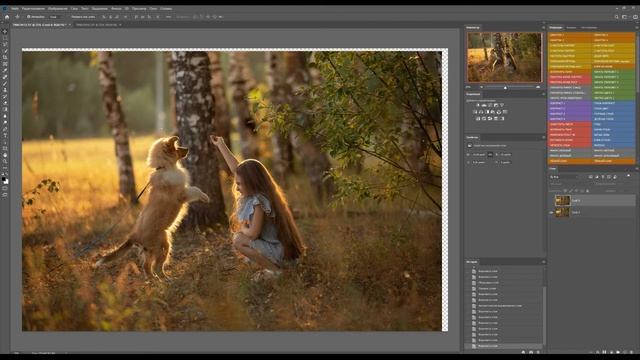
Task: Select the Eyedropper tool
Action: click(5, 70)
